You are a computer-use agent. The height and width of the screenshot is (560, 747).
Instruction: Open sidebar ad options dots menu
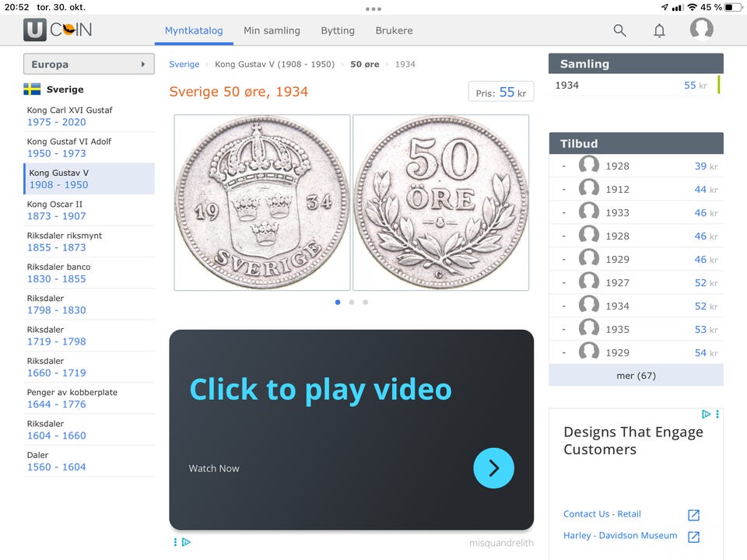717,415
